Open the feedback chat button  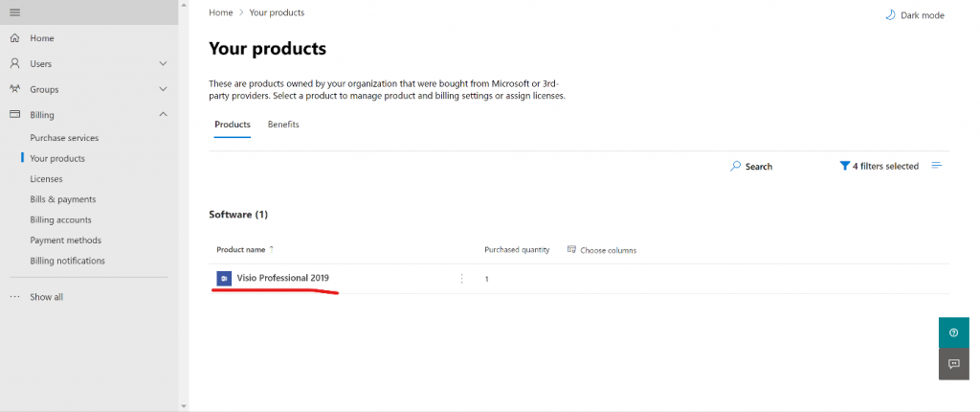[x=954, y=364]
